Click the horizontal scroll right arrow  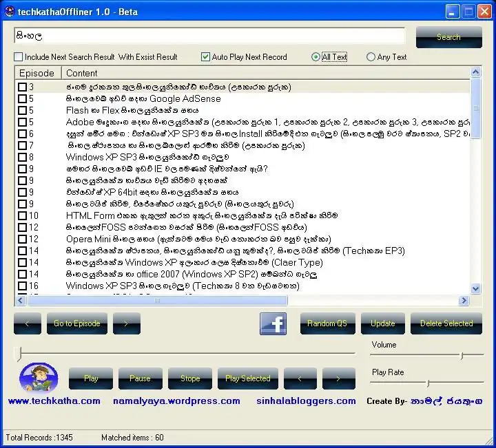pos(464,301)
